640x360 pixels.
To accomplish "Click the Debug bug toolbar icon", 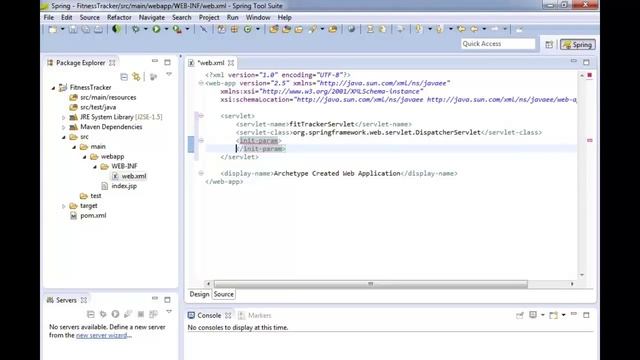I will pyautogui.click(x=136, y=29).
